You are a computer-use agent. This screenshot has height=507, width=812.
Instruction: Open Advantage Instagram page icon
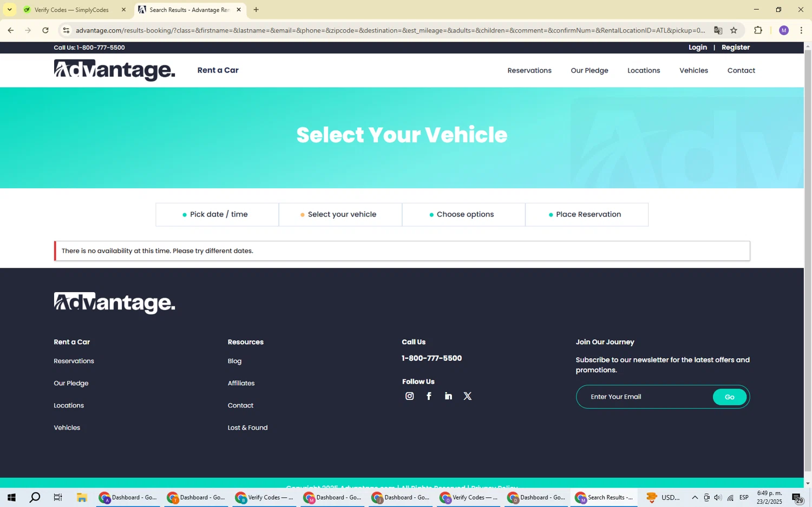[x=410, y=396]
